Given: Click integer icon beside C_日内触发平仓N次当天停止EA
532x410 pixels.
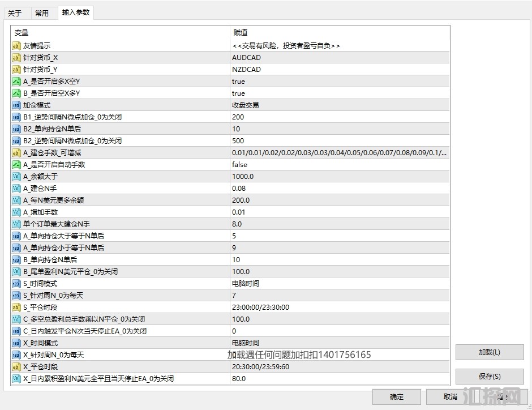Looking at the screenshot, I should (16, 331).
